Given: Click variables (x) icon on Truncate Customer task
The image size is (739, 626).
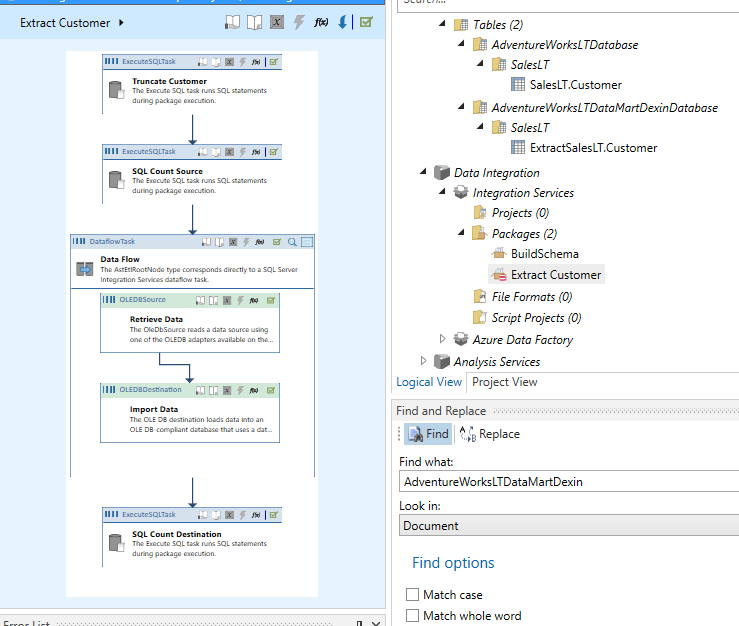Looking at the screenshot, I should (230, 62).
